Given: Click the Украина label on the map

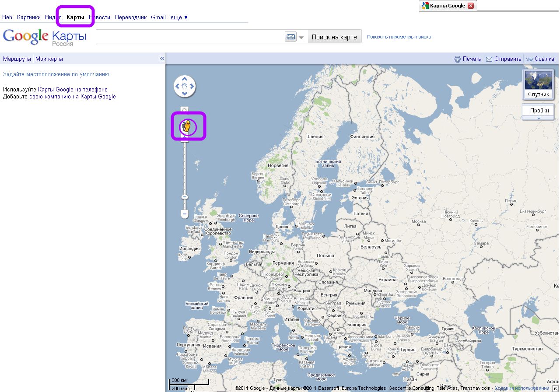Looking at the screenshot, I should 387,280.
